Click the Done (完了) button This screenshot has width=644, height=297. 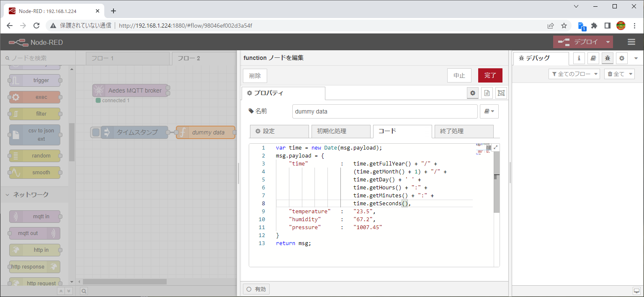point(490,75)
